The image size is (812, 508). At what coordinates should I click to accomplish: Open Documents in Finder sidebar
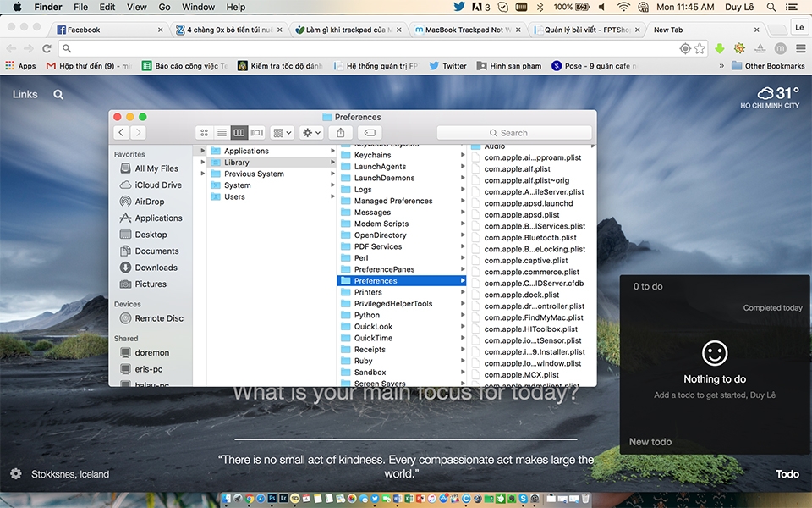click(149, 251)
